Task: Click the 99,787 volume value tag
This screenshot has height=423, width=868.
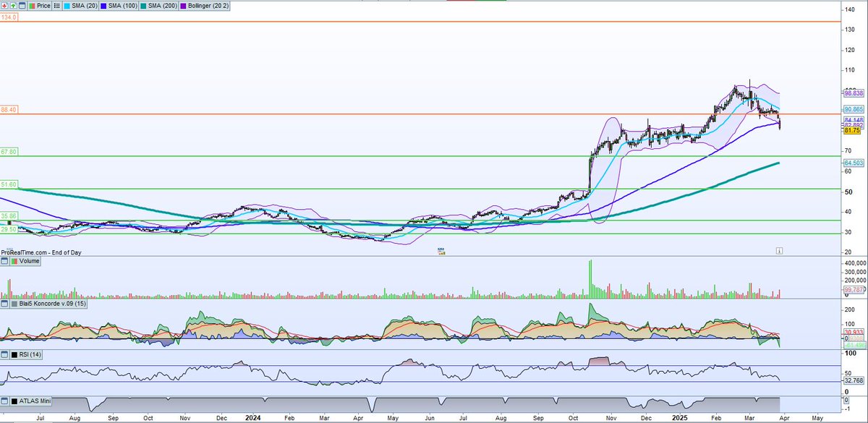Action: 853,289
